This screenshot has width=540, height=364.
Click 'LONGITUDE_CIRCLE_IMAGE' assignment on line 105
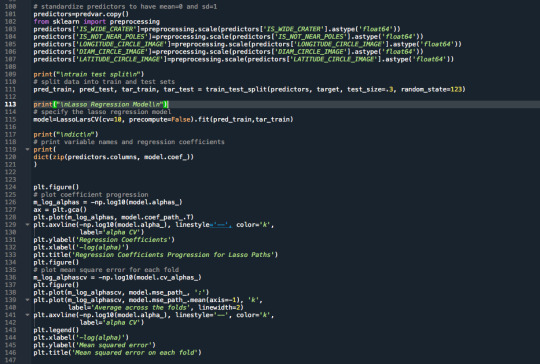coord(247,44)
